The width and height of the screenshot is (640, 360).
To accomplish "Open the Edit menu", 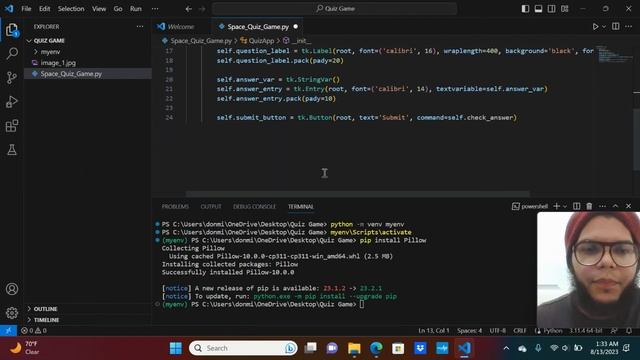I will tap(44, 9).
